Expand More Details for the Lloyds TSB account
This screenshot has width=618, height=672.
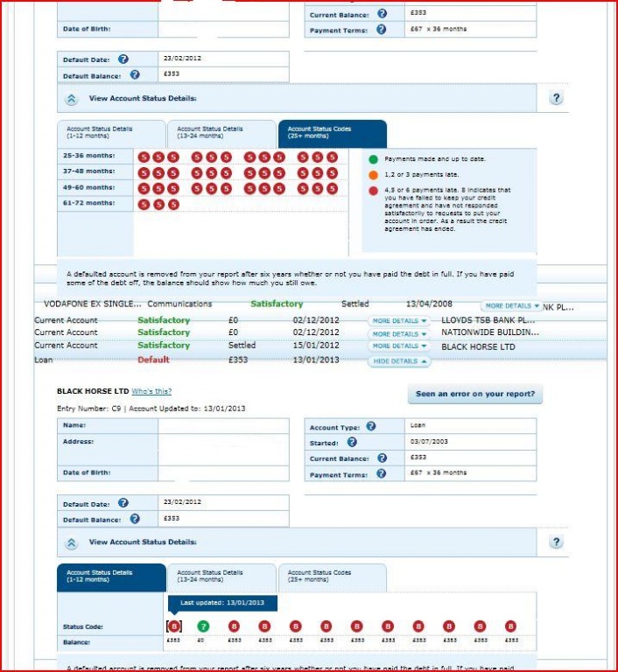(400, 321)
